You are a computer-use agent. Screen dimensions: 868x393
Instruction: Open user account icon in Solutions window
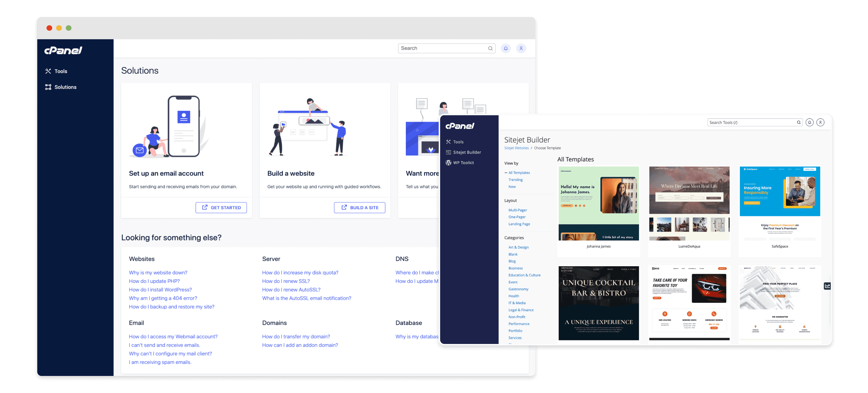coord(521,49)
